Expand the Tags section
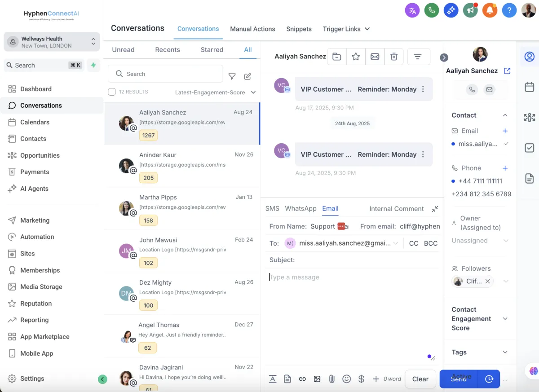This screenshot has width=539, height=392. [505, 352]
